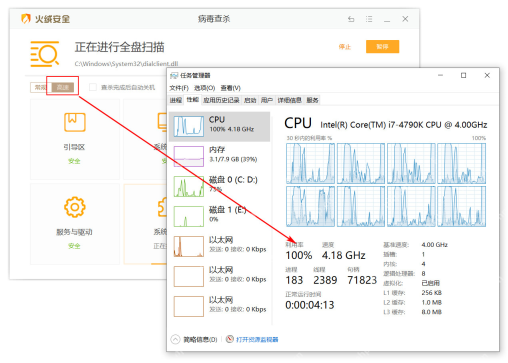Select the 磁盘 1 (E:) graph
The width and height of the screenshot is (508, 363).
[x=189, y=216]
